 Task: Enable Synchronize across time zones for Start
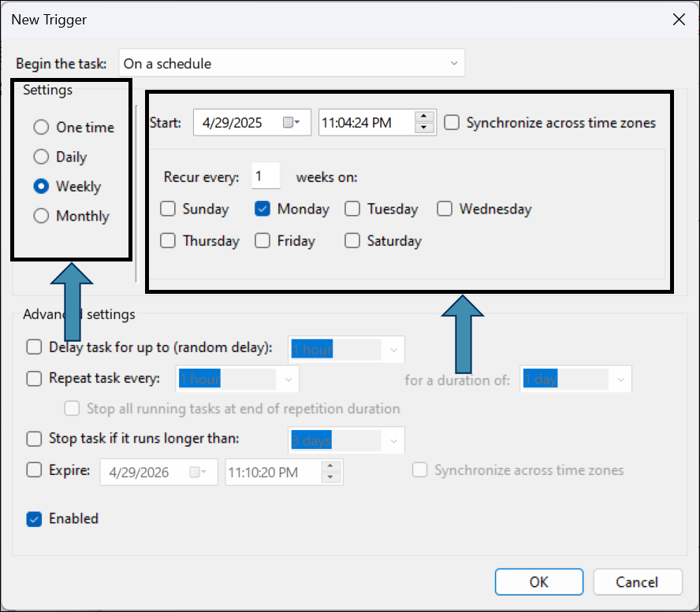pyautogui.click(x=452, y=123)
